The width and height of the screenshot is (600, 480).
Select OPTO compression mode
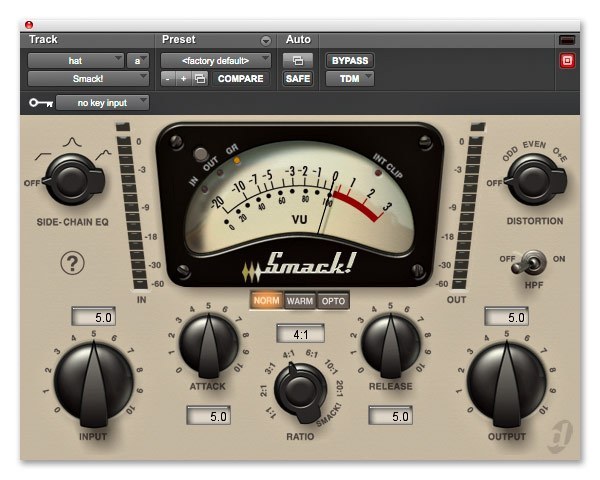tap(333, 300)
